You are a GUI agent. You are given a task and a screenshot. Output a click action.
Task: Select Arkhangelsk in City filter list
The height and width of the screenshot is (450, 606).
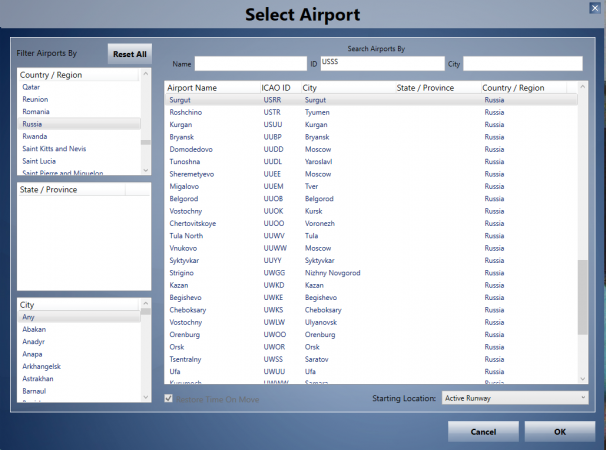(x=79, y=366)
